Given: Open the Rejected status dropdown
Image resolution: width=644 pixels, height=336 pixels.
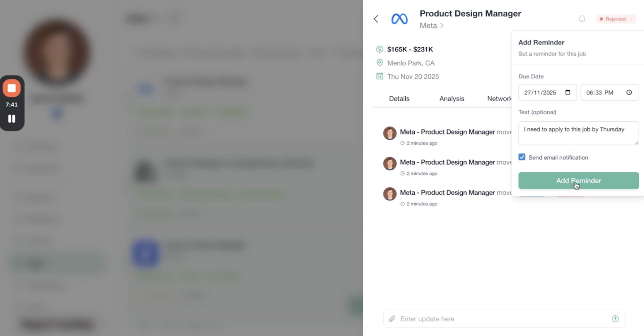Looking at the screenshot, I should 616,19.
